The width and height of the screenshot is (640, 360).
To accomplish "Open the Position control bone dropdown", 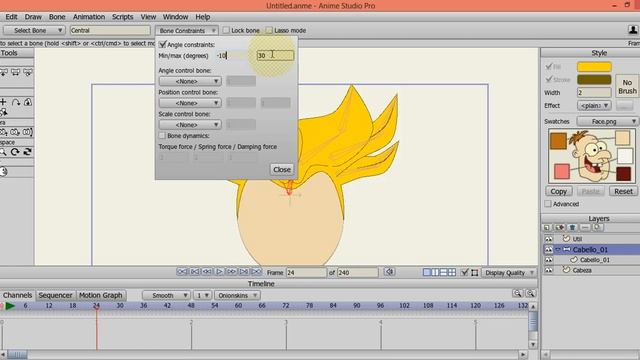I will (190, 103).
